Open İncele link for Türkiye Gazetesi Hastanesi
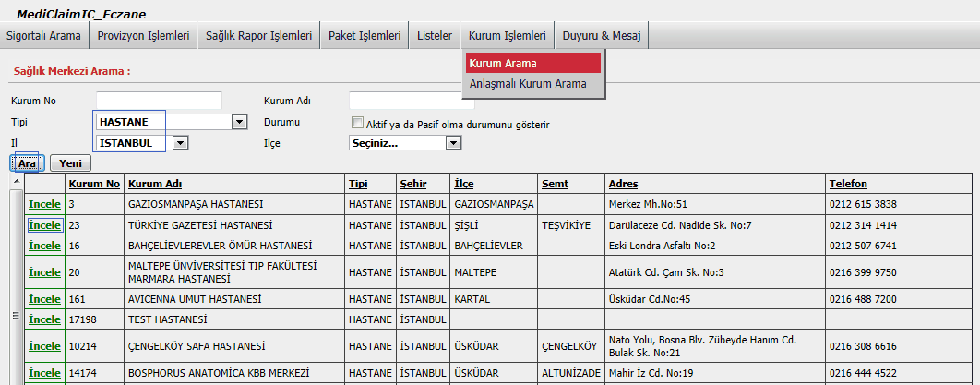The image size is (980, 385). 44,224
